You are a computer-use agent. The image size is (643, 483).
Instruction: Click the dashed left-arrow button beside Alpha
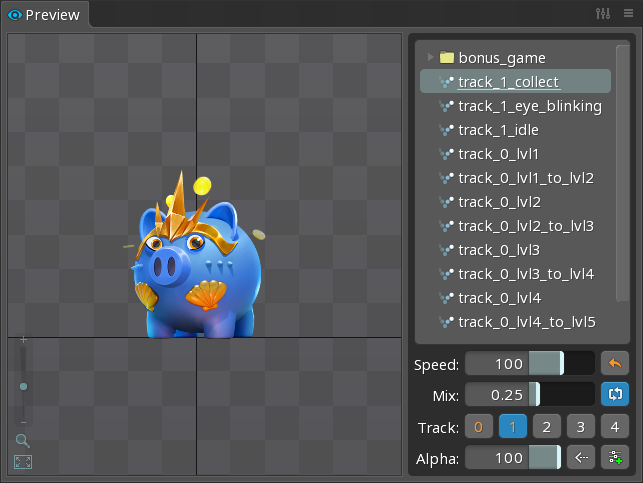click(580, 458)
